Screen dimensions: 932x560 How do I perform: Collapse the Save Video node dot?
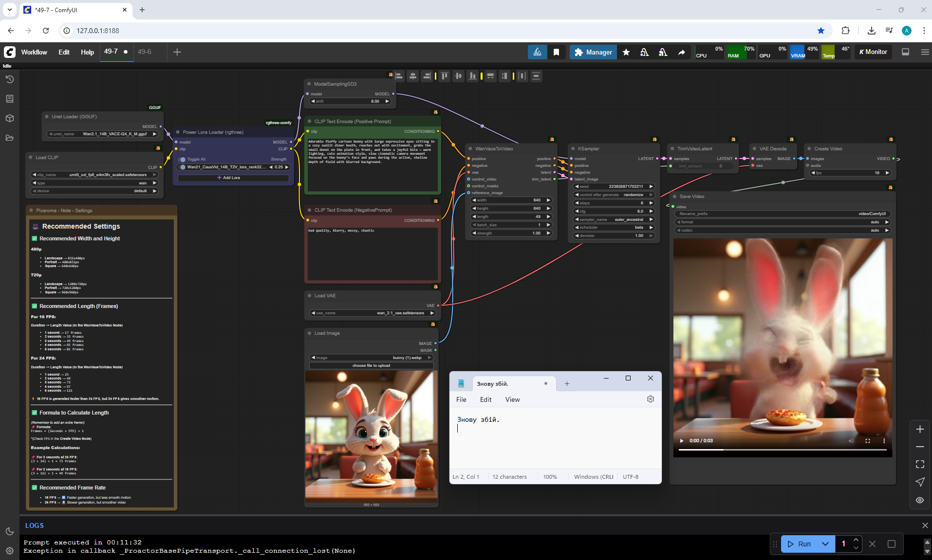click(x=675, y=197)
